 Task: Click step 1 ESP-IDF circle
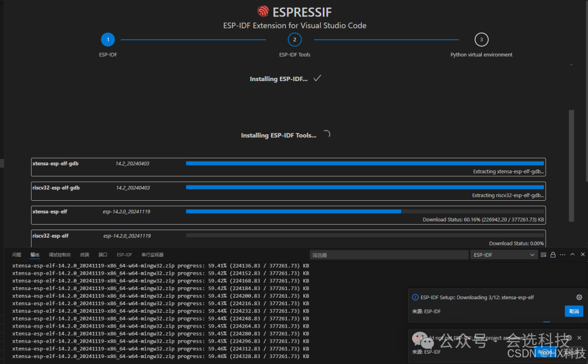point(108,40)
